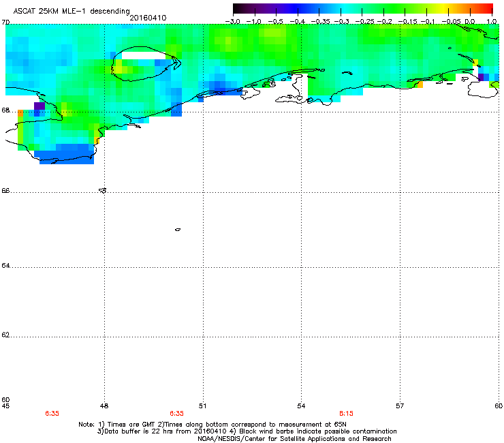Click the longitude label 48
Screen dimensions: 504x443
pyautogui.click(x=104, y=406)
